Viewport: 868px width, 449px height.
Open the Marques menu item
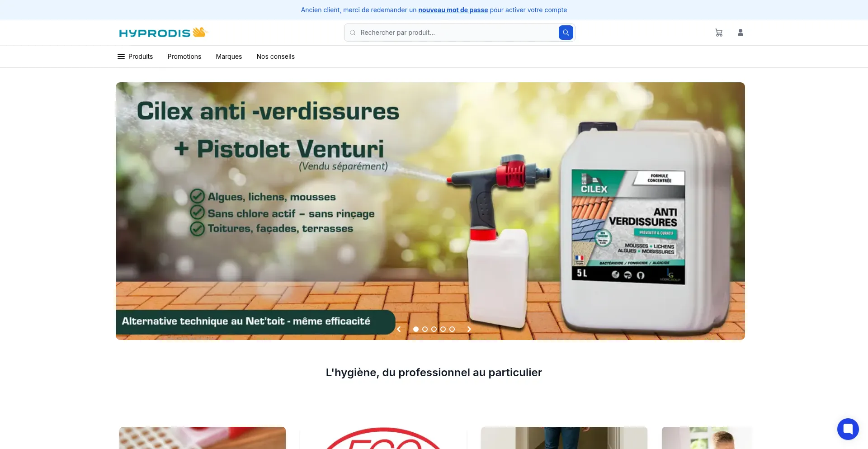229,57
